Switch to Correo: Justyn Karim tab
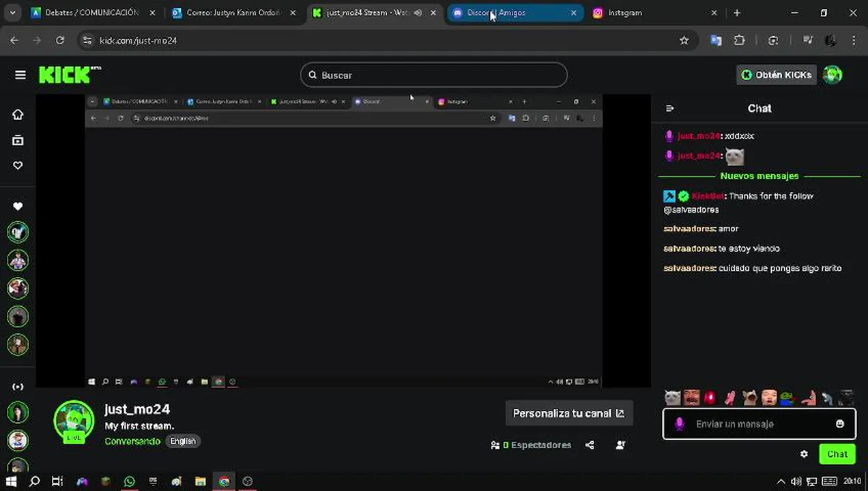Image resolution: width=868 pixels, height=491 pixels. click(x=233, y=13)
